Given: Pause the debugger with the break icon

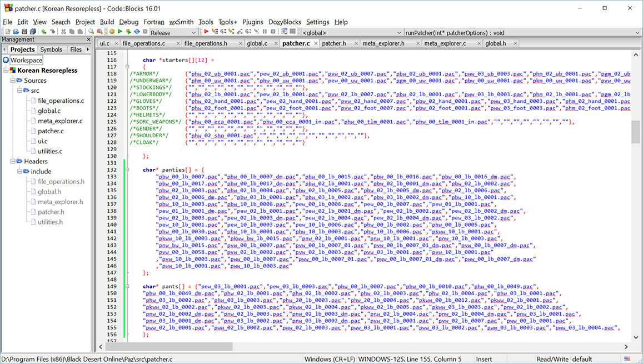Looking at the screenshot, I should click(x=265, y=33).
